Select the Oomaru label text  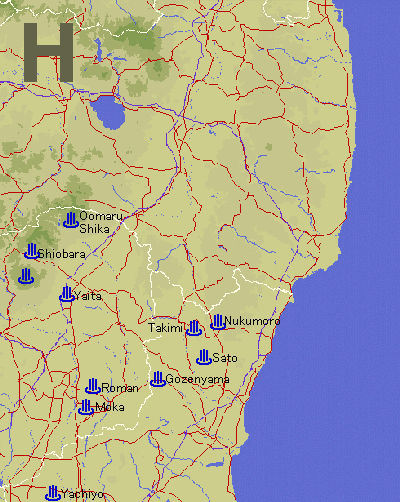[101, 216]
